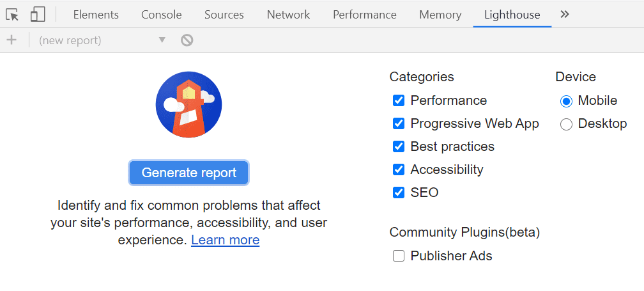Toggle the SEO checkbox

coord(399,193)
